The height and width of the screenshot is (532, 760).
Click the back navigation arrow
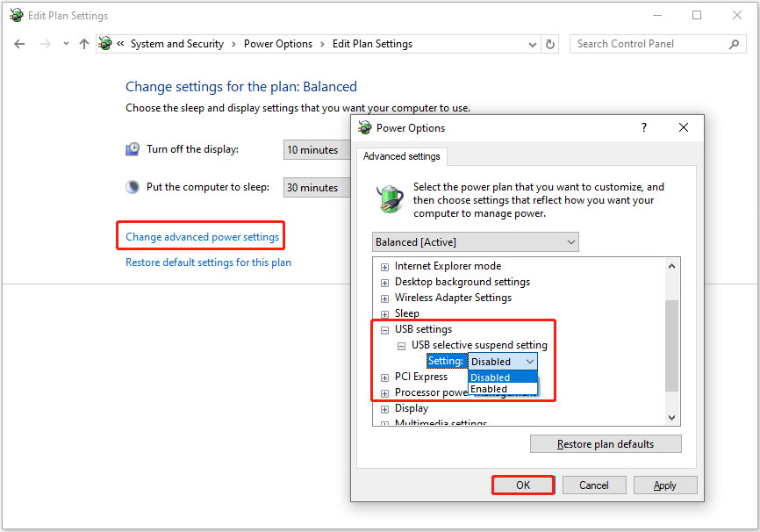pyautogui.click(x=19, y=43)
